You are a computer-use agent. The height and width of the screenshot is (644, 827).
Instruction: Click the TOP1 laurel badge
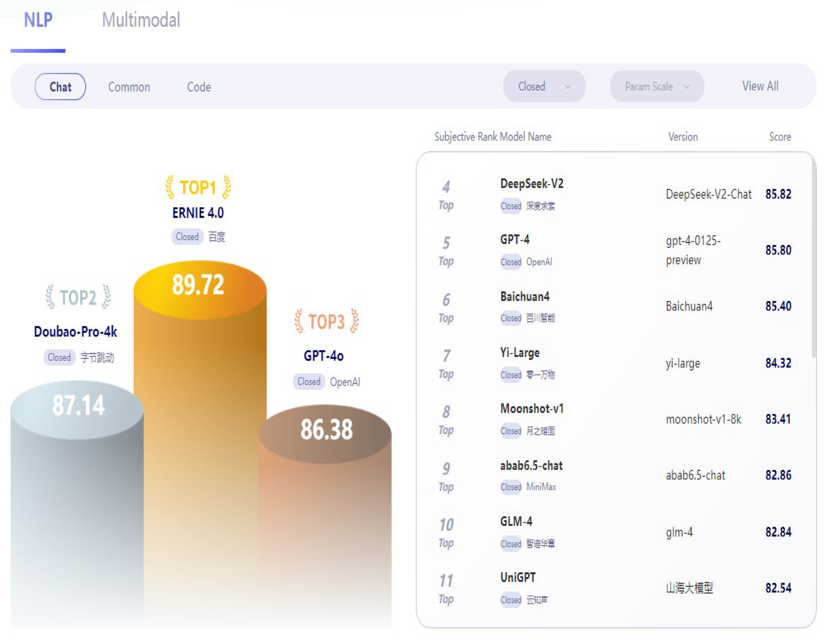[198, 187]
